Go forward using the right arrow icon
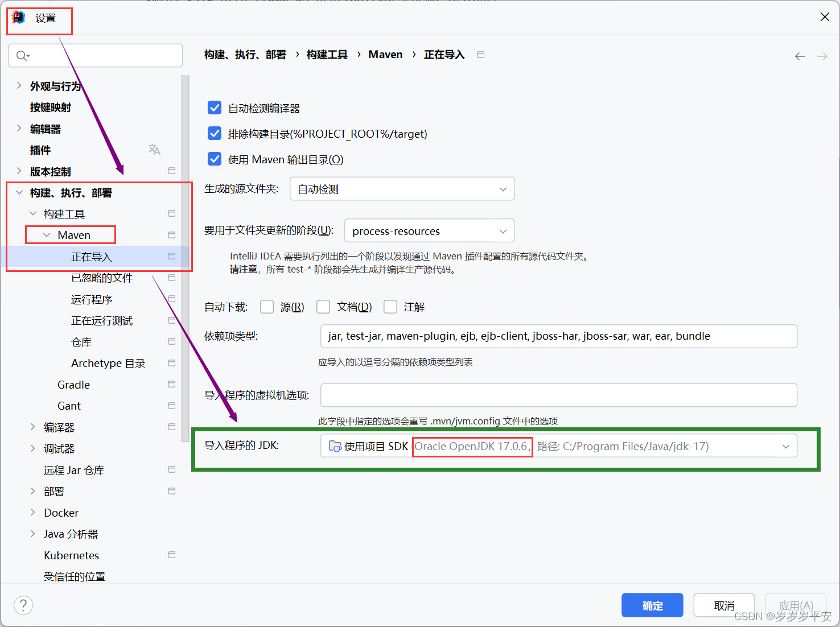840x627 pixels. pos(822,56)
